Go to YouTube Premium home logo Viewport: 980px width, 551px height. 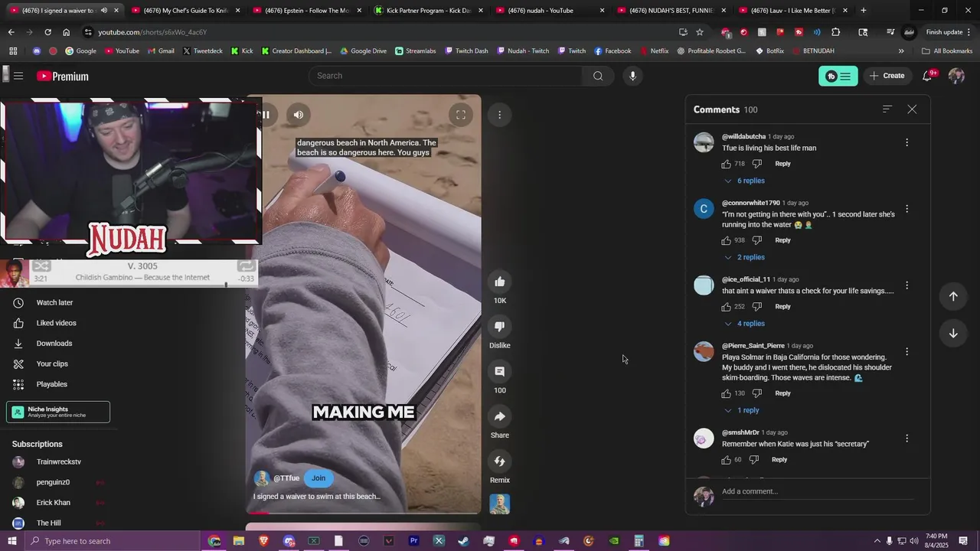click(63, 76)
